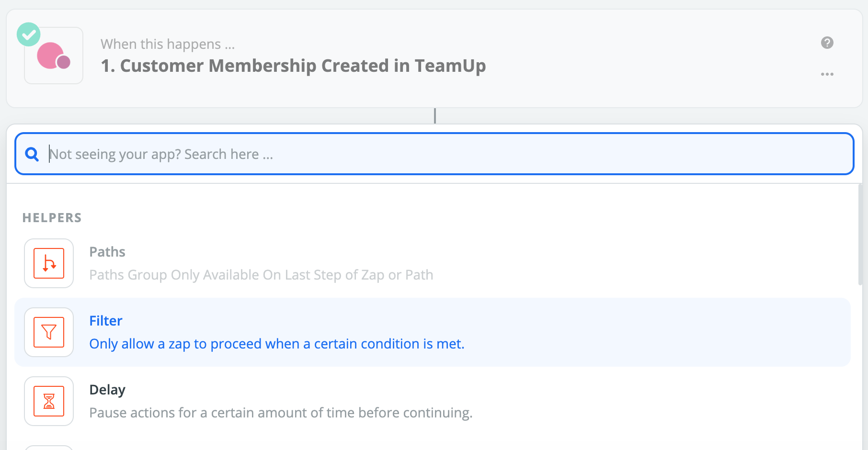Viewport: 868px width, 450px height.
Task: Click the HELPERS section heading
Action: click(x=52, y=218)
